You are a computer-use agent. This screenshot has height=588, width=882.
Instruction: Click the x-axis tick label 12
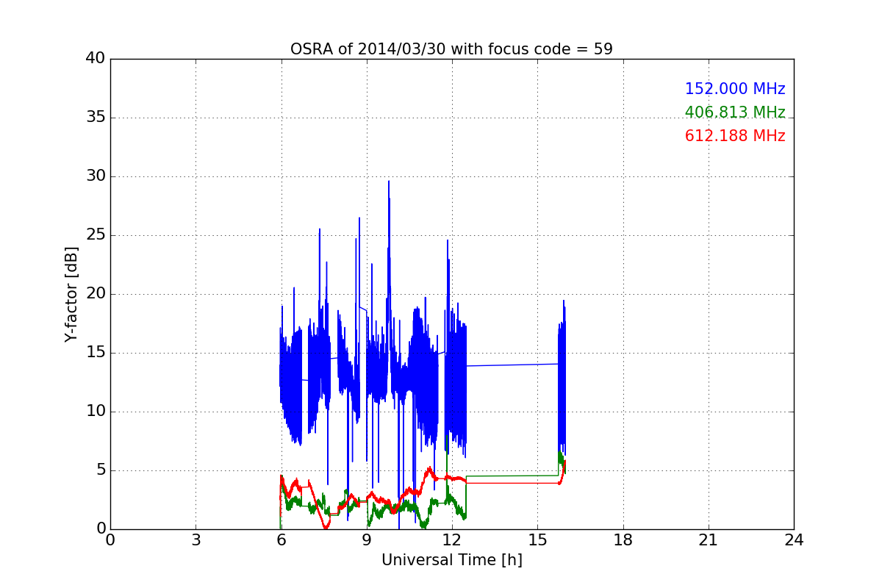(452, 539)
